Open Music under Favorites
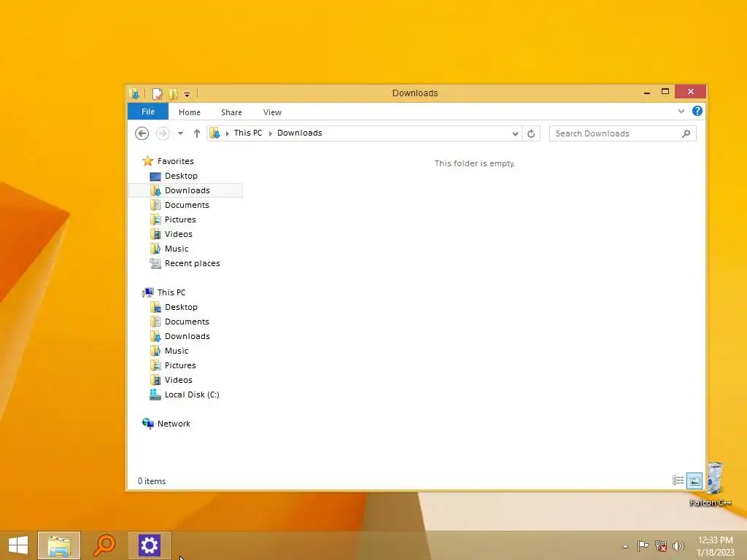The height and width of the screenshot is (560, 747). [177, 249]
